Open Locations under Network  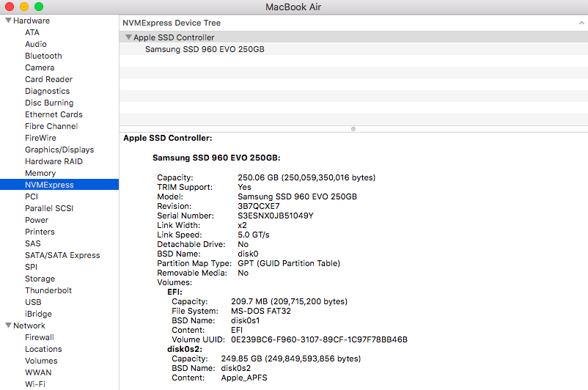pyautogui.click(x=43, y=349)
